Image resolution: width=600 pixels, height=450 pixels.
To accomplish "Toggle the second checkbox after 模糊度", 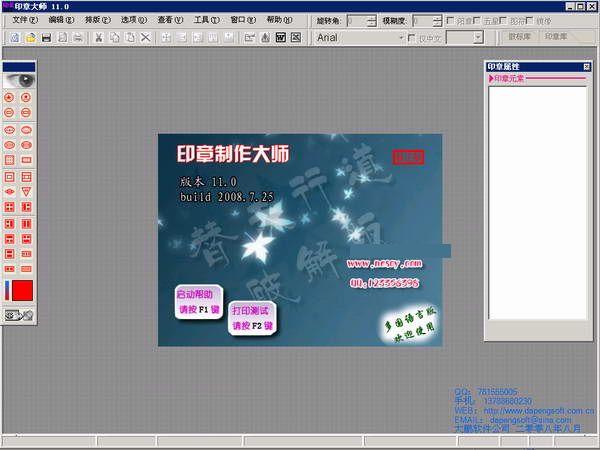I will pyautogui.click(x=477, y=20).
